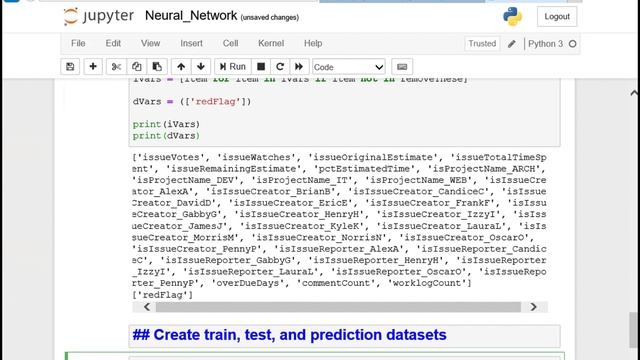Open the Kernel menu
Image resolution: width=640 pixels, height=360 pixels.
(x=271, y=43)
